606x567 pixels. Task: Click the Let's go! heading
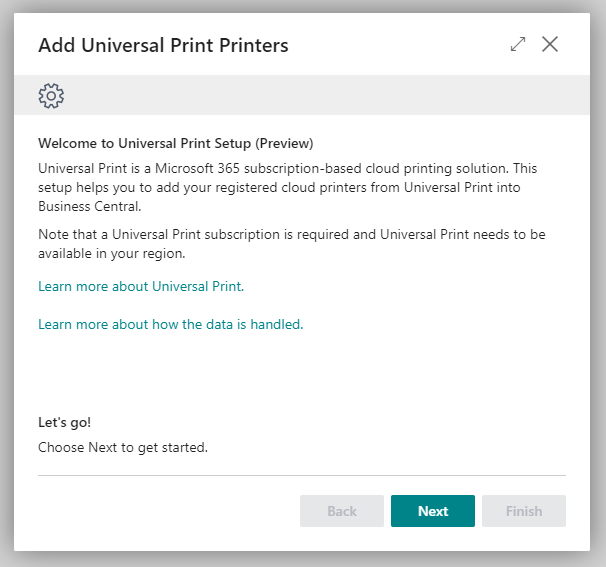[x=64, y=422]
